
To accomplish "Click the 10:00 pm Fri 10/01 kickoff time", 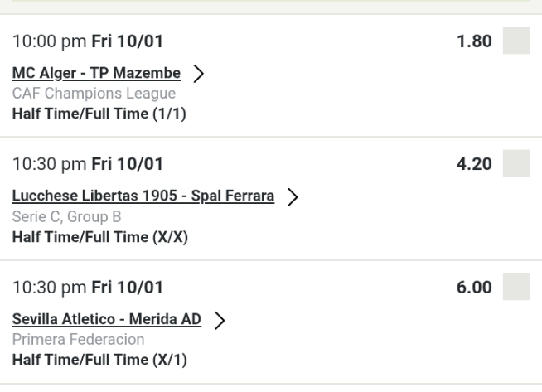I will [88, 41].
